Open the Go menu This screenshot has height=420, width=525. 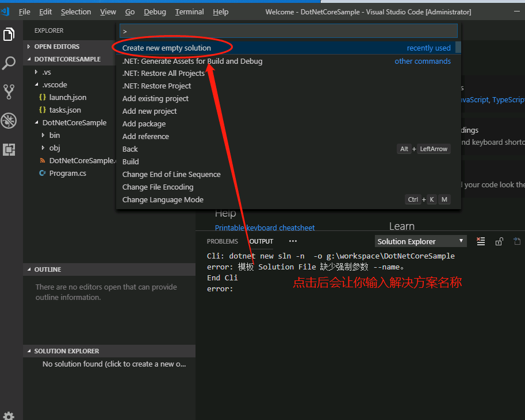(x=130, y=11)
